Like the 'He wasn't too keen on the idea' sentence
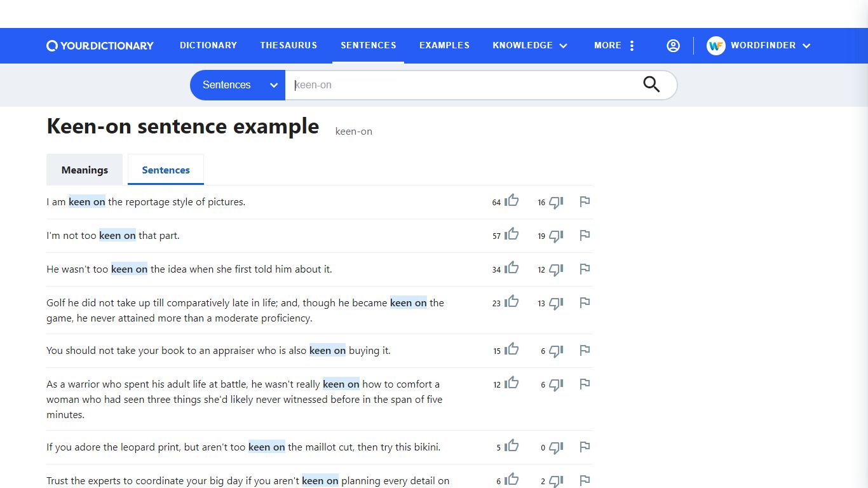 (512, 268)
